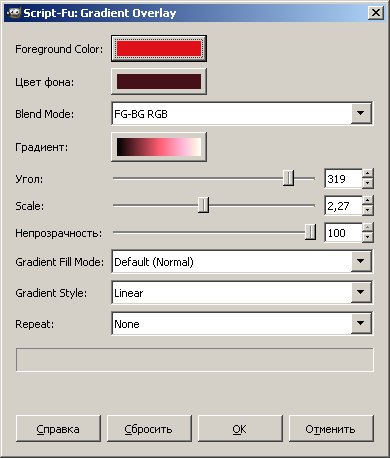390x458 pixels.
Task: Confirm with the OK button
Action: 240,429
